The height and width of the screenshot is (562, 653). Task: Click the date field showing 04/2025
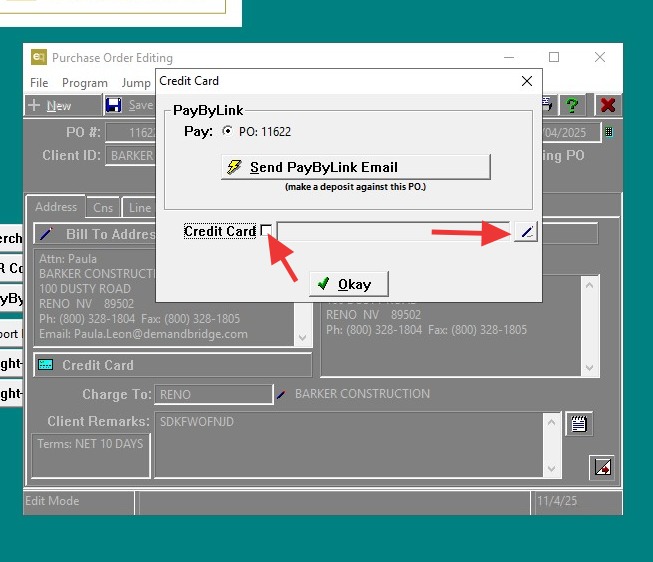click(x=571, y=132)
